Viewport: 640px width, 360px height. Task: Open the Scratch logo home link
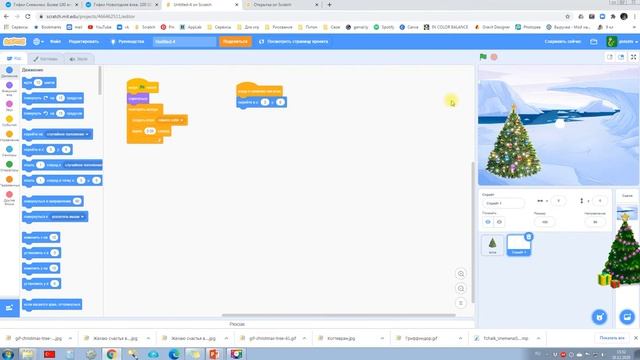[x=14, y=42]
